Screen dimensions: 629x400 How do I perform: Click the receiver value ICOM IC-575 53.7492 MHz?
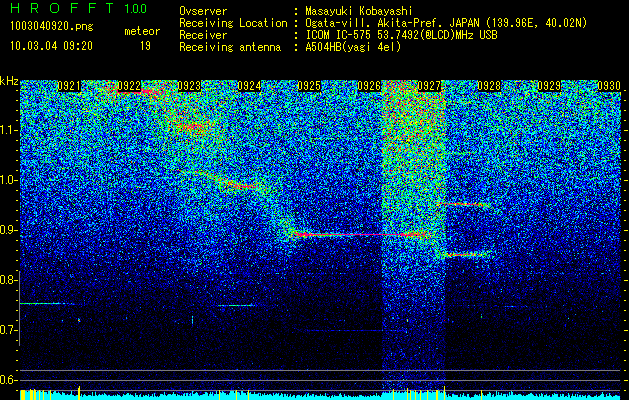(x=401, y=35)
